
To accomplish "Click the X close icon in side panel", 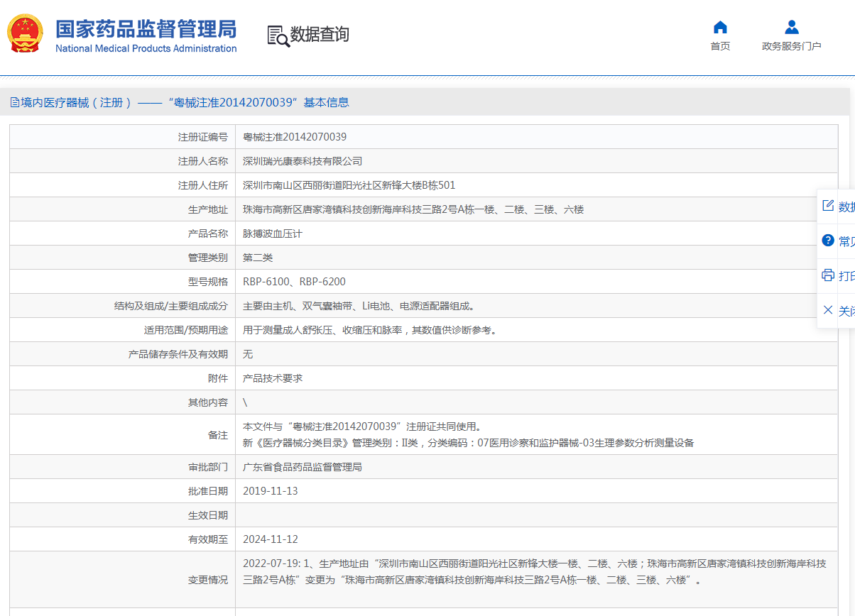I will (x=827, y=310).
